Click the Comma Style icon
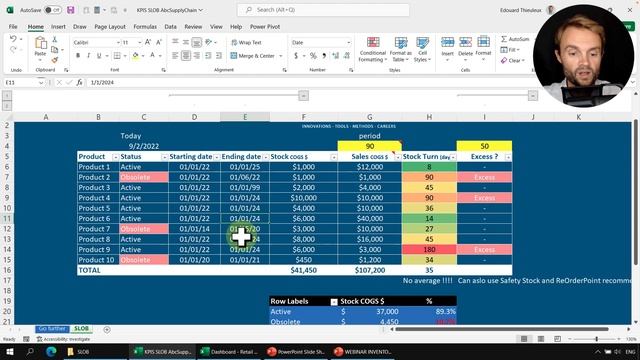 [324, 56]
